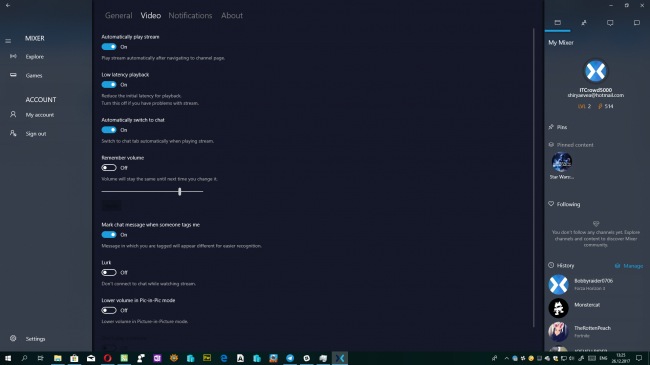The image size is (650, 365).
Task: Click the back arrow at top left
Action: 8,5
